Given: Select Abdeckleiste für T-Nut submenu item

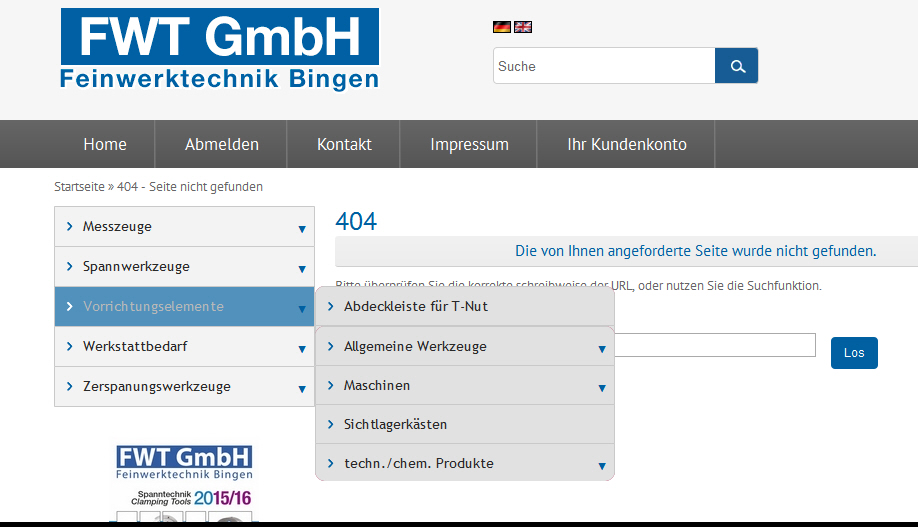Looking at the screenshot, I should click(x=415, y=306).
